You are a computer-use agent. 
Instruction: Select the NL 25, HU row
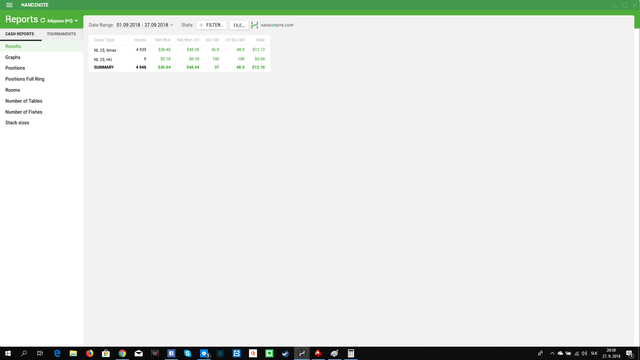[x=180, y=59]
